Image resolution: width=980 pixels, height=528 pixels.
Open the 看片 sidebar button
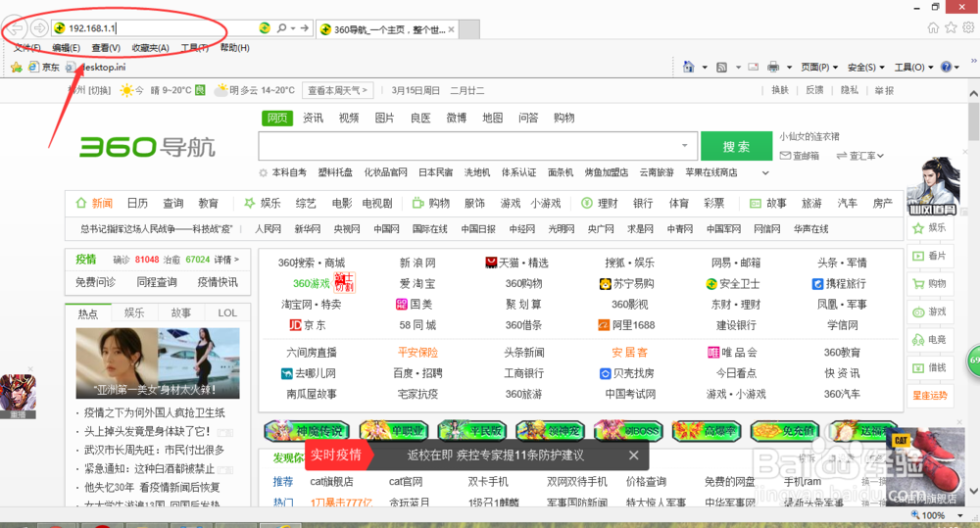[x=930, y=256]
